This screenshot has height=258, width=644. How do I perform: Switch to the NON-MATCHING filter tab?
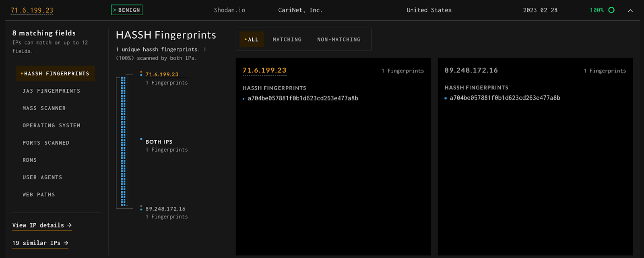339,40
